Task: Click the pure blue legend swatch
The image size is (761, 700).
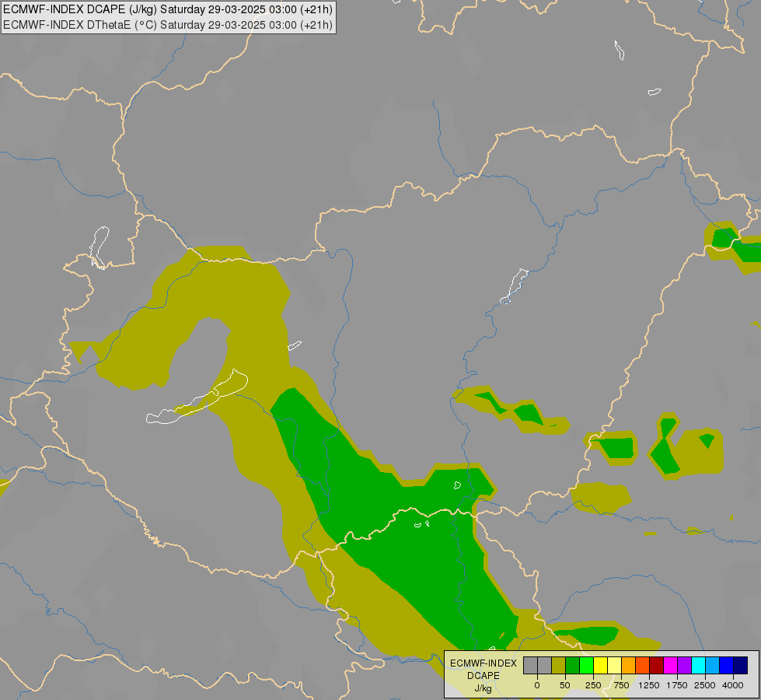Action: pos(727,665)
